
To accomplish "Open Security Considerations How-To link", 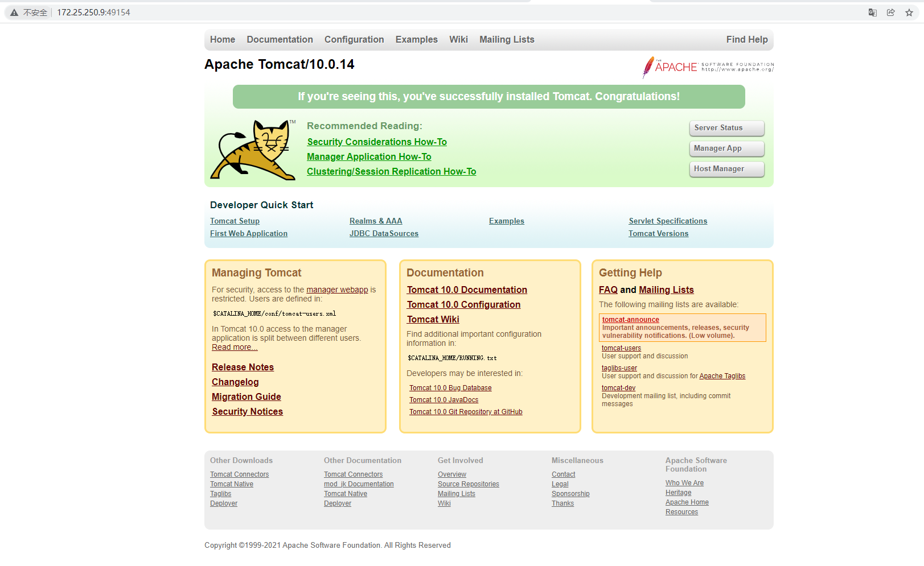I will (377, 142).
